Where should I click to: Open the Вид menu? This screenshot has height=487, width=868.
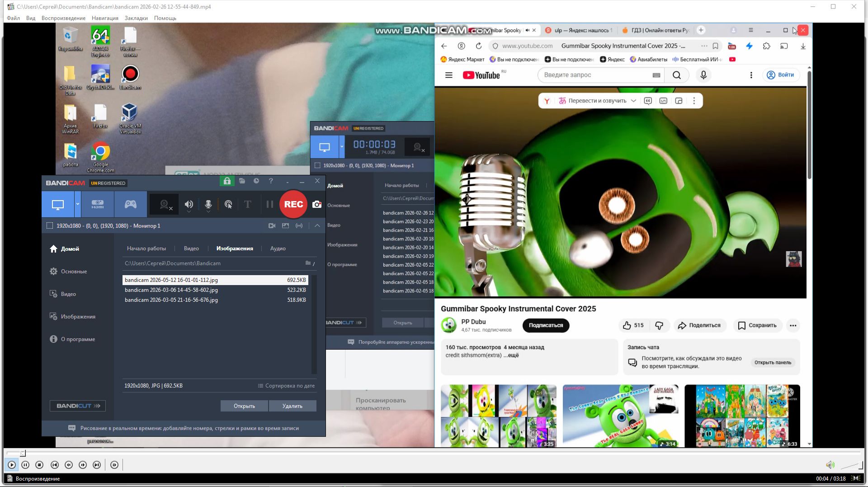pos(31,18)
